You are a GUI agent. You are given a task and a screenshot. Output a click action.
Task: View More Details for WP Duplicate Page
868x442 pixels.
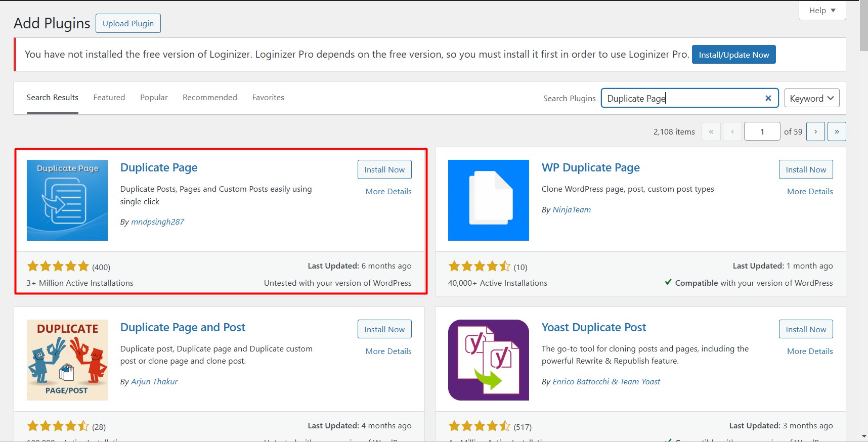click(x=810, y=191)
